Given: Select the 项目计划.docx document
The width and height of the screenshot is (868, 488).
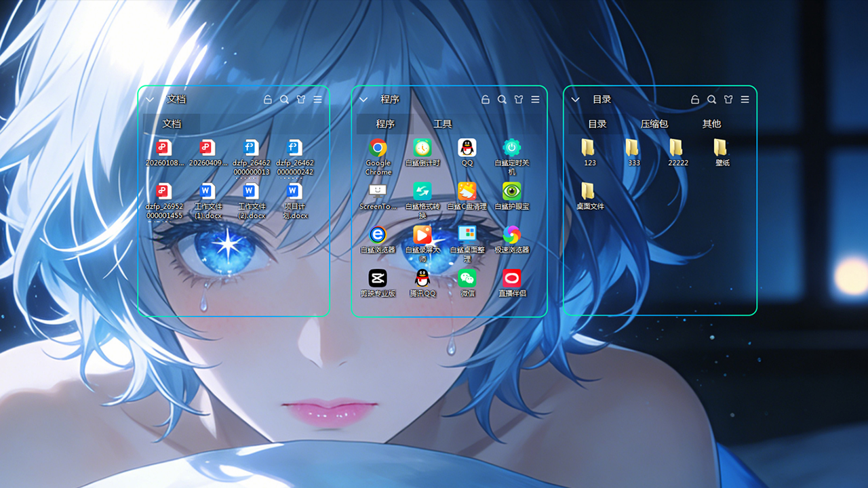Looking at the screenshot, I should [294, 191].
